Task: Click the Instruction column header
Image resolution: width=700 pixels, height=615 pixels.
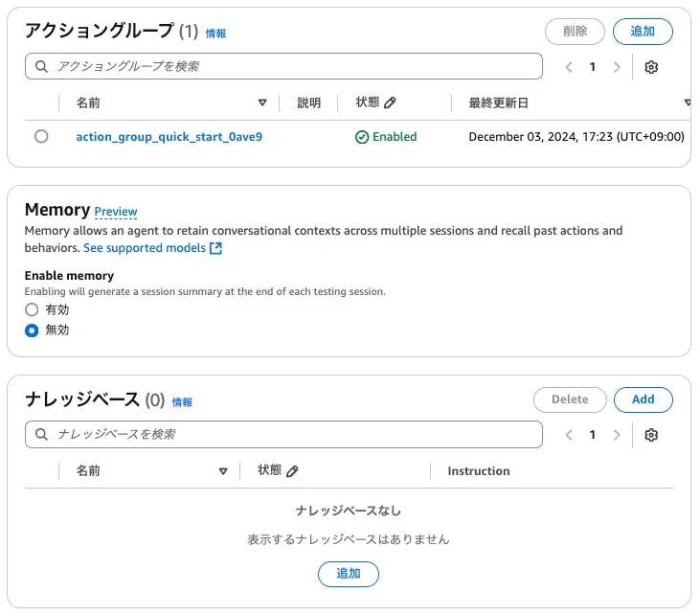Action: pyautogui.click(x=479, y=470)
